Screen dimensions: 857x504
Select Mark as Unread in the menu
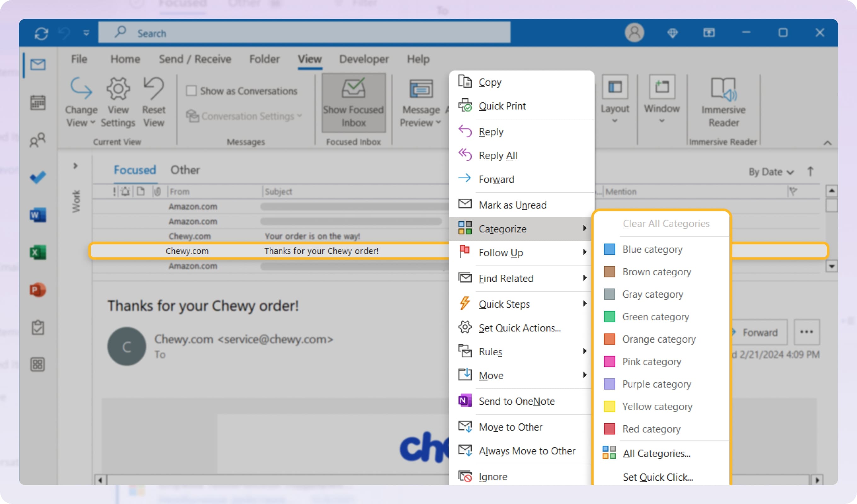pos(513,205)
